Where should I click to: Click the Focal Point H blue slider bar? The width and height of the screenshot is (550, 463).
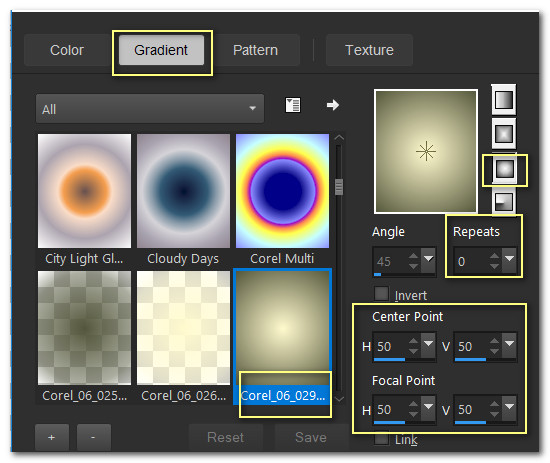coord(389,422)
